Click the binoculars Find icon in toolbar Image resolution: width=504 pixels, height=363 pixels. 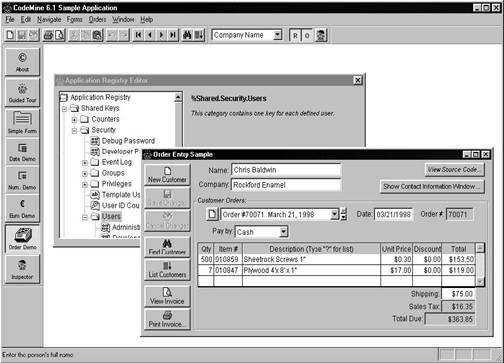coord(187,35)
